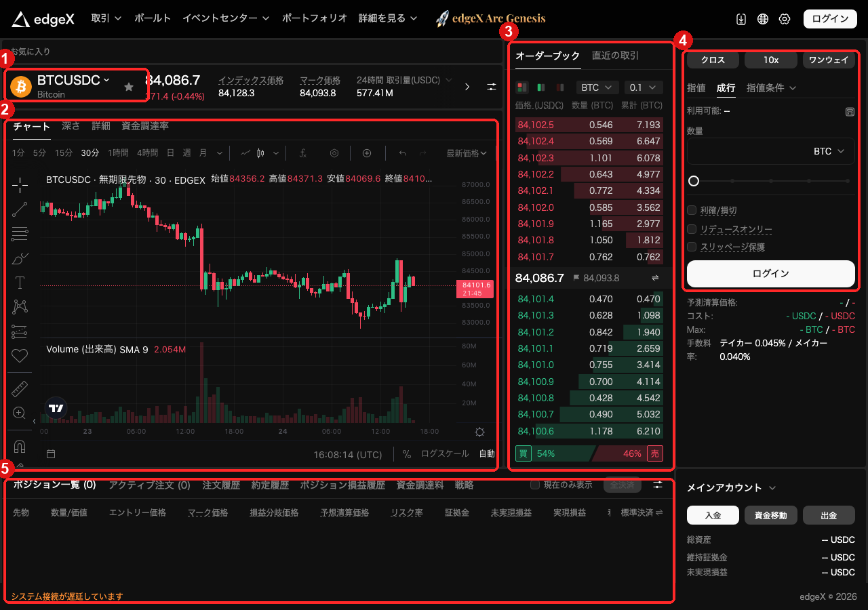Toggle the ログスケール chart scale
Screen dimensions: 868x610
coord(445,454)
